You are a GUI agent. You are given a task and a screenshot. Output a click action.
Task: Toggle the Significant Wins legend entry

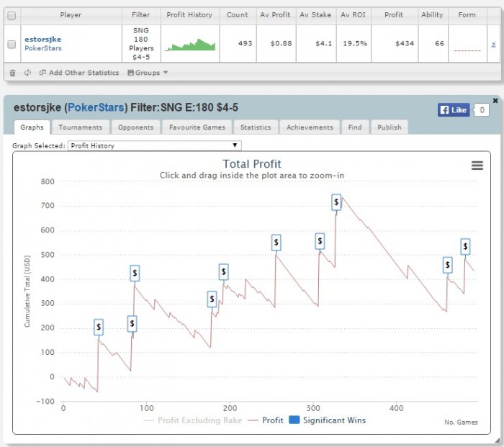(x=327, y=420)
